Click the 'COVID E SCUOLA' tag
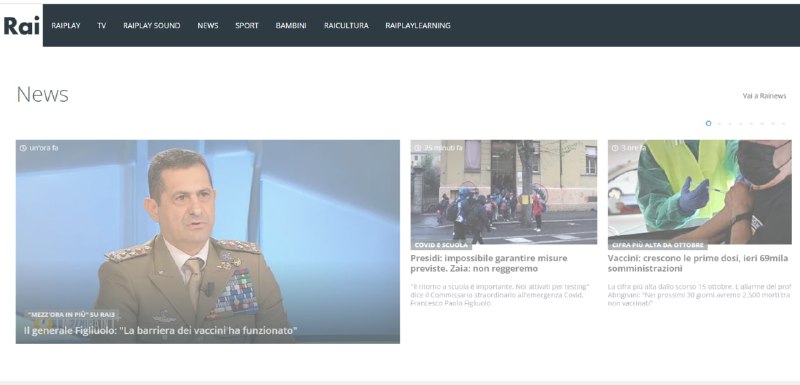 click(441, 245)
